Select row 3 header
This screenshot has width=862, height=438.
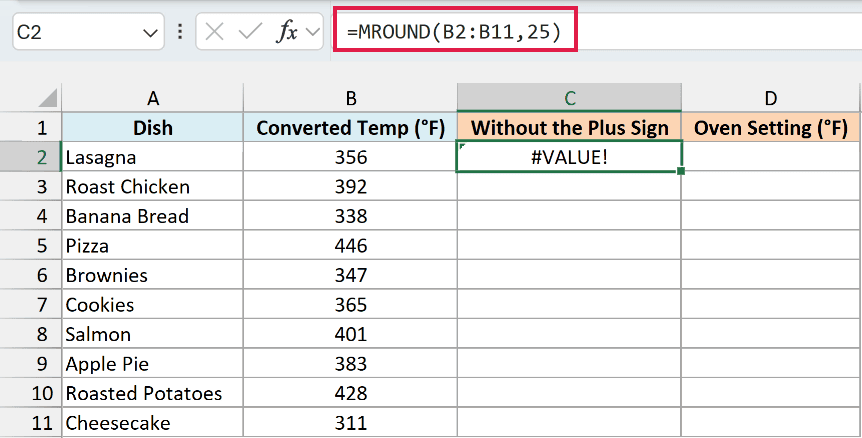coord(31,186)
